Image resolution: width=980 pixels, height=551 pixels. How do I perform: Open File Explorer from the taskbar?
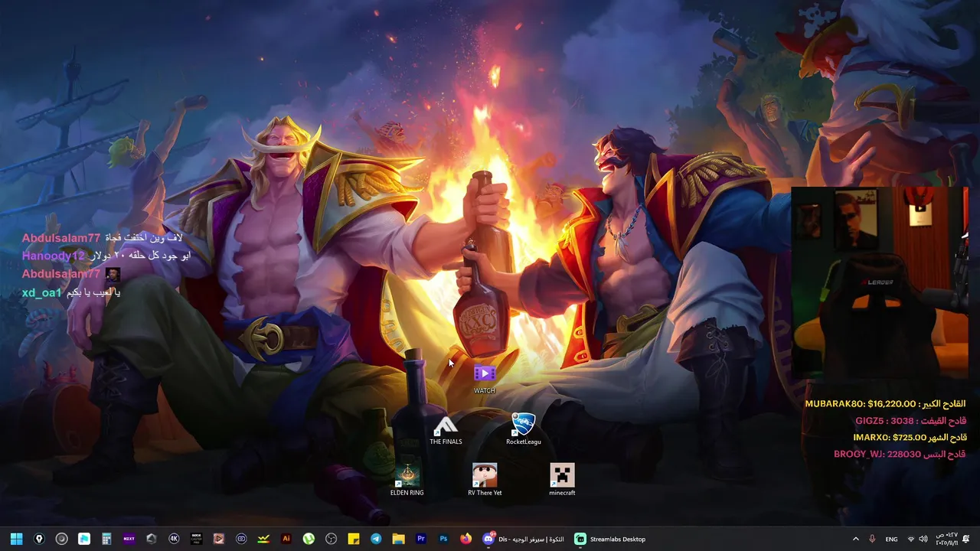[x=398, y=539]
